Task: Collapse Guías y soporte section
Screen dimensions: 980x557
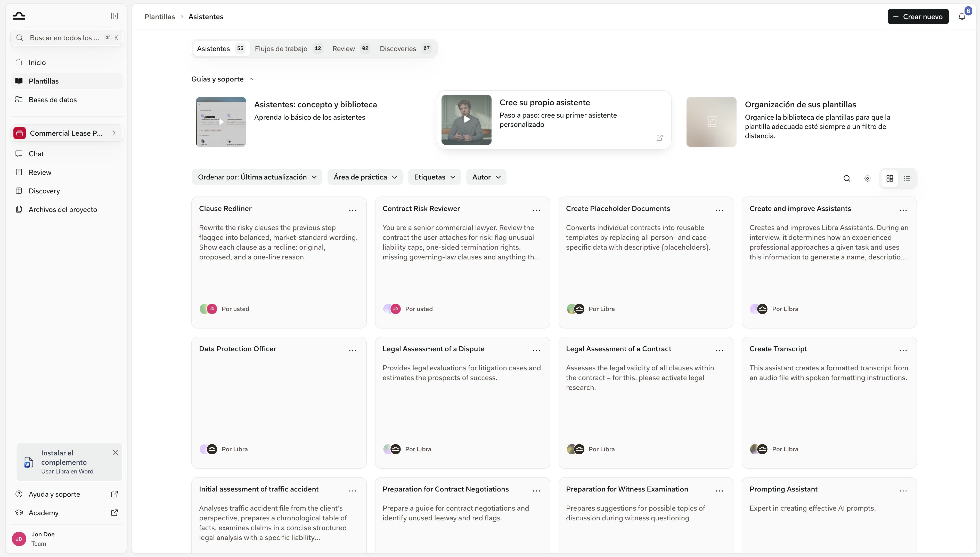Action: (x=222, y=79)
